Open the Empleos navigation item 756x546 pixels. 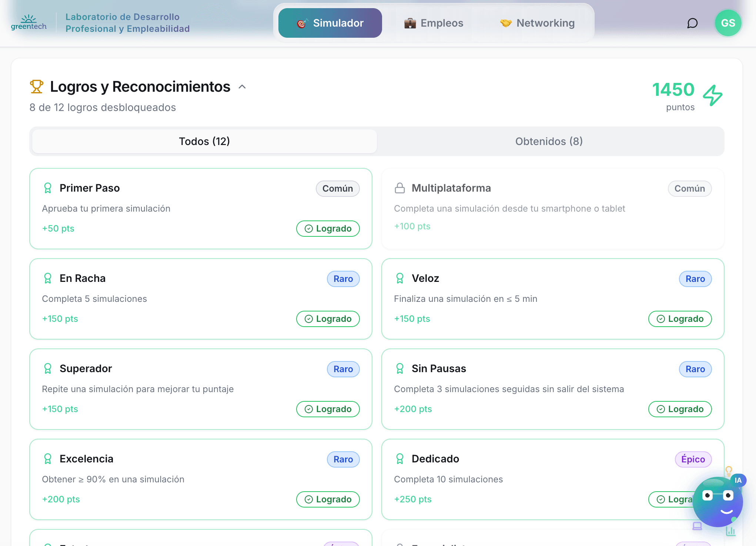434,23
